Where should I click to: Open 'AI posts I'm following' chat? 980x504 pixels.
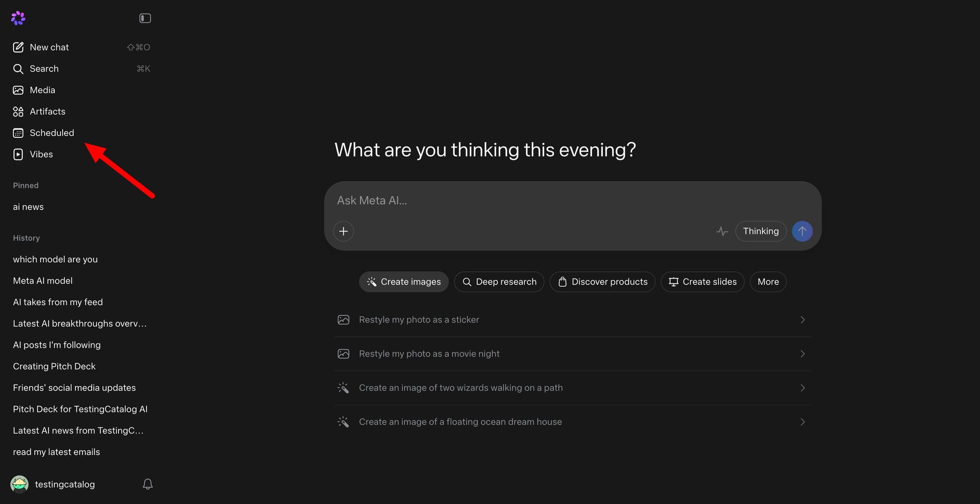[57, 345]
